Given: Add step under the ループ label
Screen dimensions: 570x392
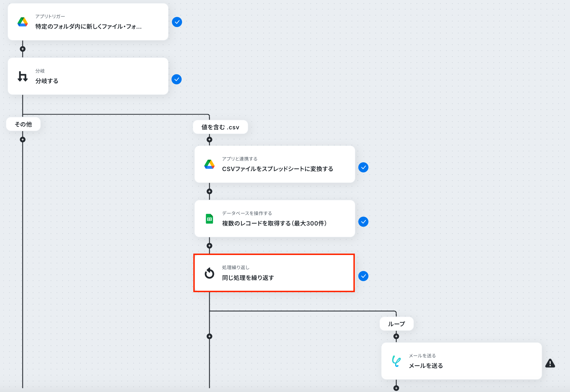Looking at the screenshot, I should 396,336.
